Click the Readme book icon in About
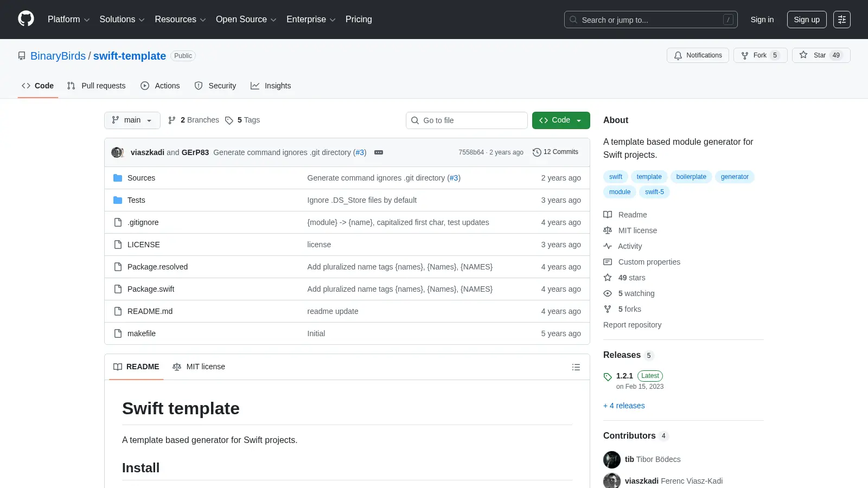This screenshot has height=488, width=868. pyautogui.click(x=608, y=215)
